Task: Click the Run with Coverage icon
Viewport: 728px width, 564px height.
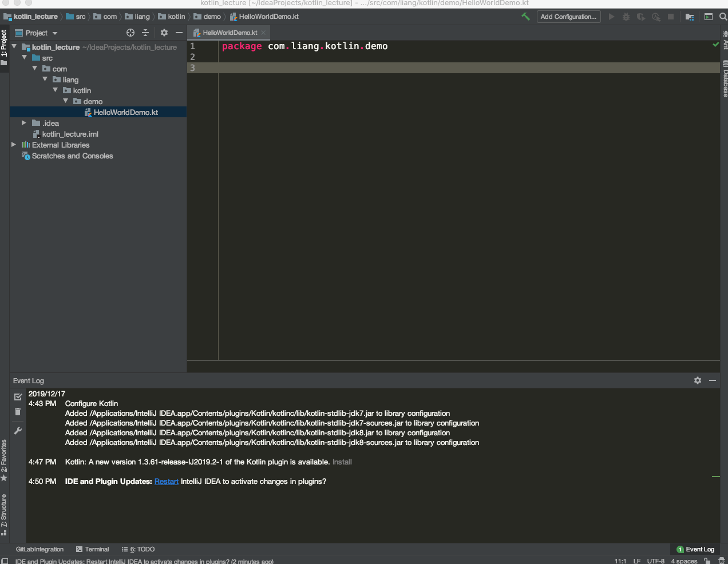Action: tap(641, 17)
